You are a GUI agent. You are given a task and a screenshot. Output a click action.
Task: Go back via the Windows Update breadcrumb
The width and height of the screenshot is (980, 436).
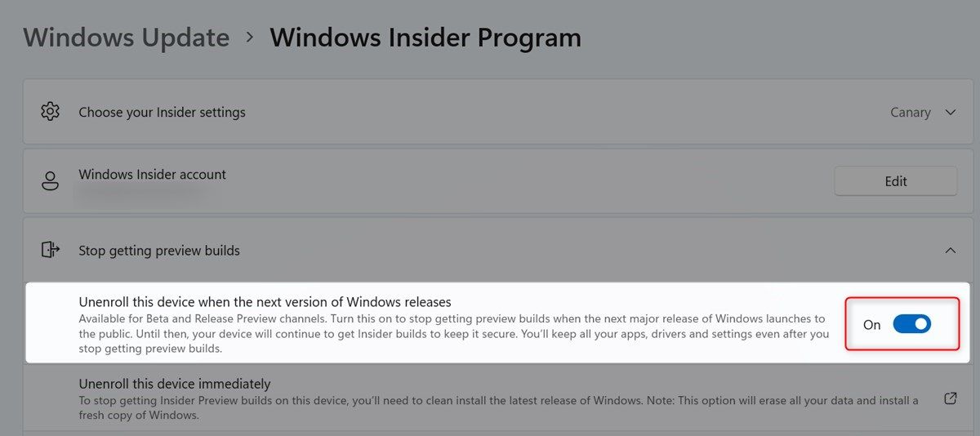point(126,38)
